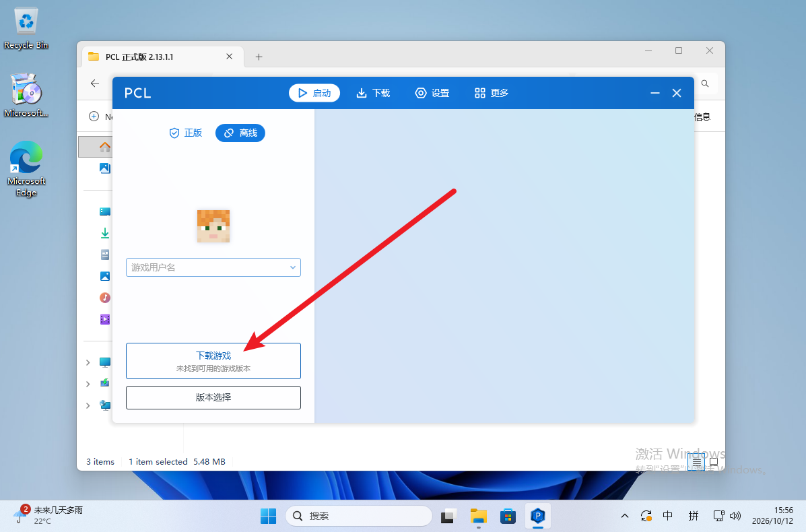Viewport: 806px width, 532px height.
Task: Click the 拼 IME mode indicator
Action: tap(694, 516)
